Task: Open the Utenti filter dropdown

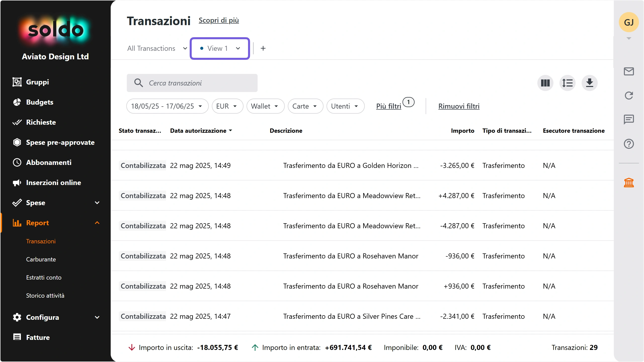Action: pos(345,106)
